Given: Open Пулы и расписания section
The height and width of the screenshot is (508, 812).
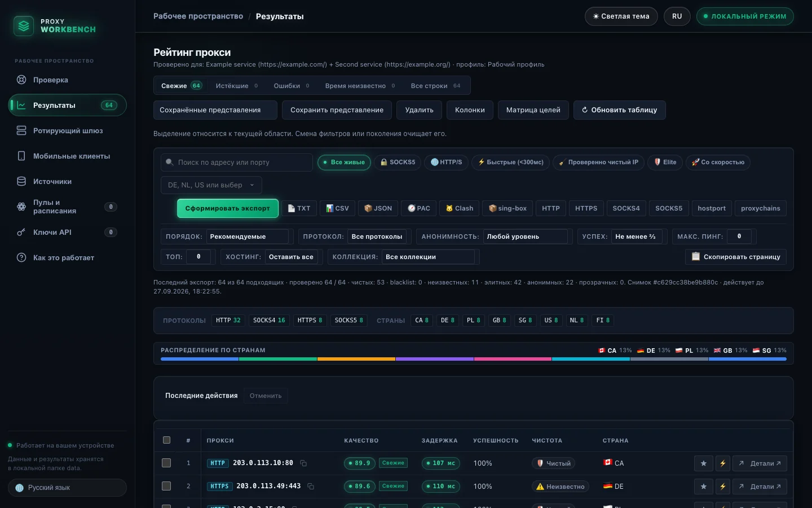Looking at the screenshot, I should [67, 207].
